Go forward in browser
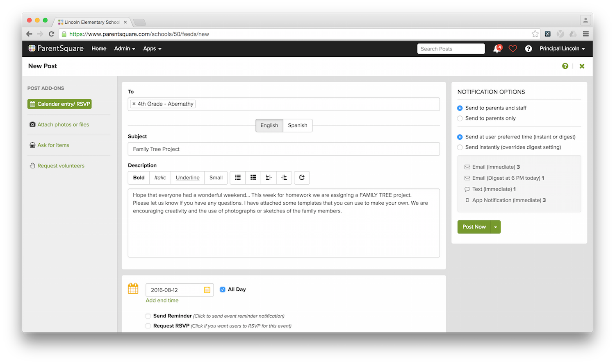Image resolution: width=615 pixels, height=364 pixels. pyautogui.click(x=40, y=34)
